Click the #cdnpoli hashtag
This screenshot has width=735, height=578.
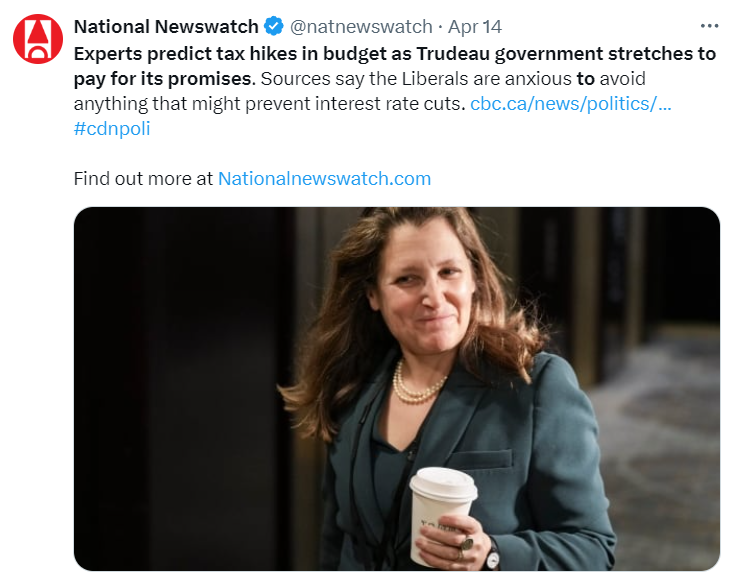pyautogui.click(x=112, y=128)
